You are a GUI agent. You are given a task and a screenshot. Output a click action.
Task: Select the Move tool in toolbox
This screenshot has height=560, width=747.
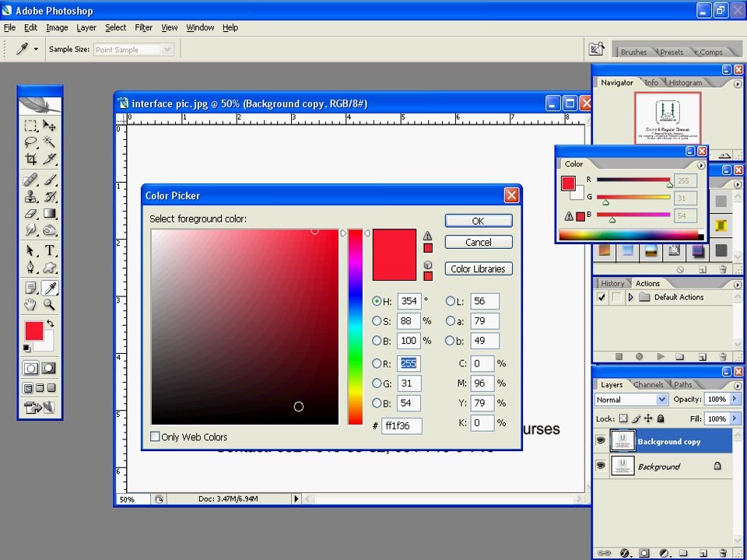[x=49, y=126]
